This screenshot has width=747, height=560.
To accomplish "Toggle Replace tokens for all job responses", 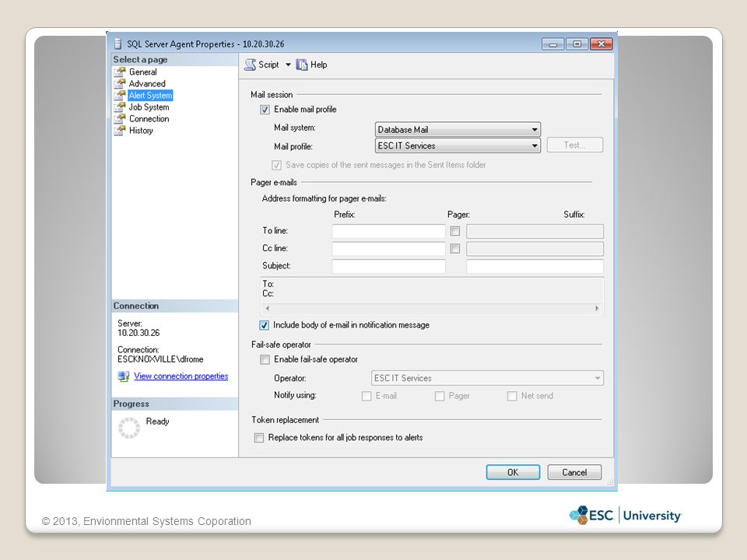I will 259,438.
